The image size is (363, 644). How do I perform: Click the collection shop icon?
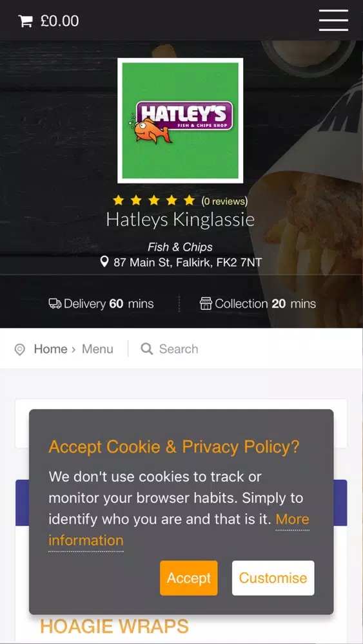tap(206, 303)
